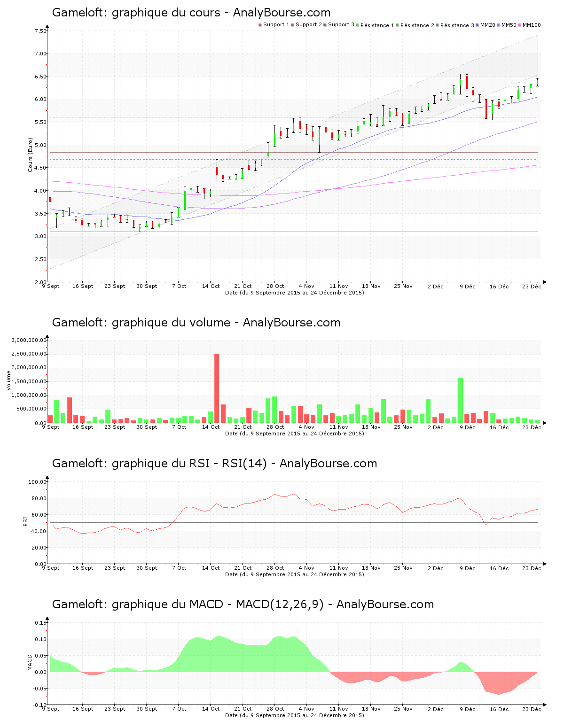564x728 pixels.
Task: Click the 'MACD' vertical axis label
Action: (30, 662)
